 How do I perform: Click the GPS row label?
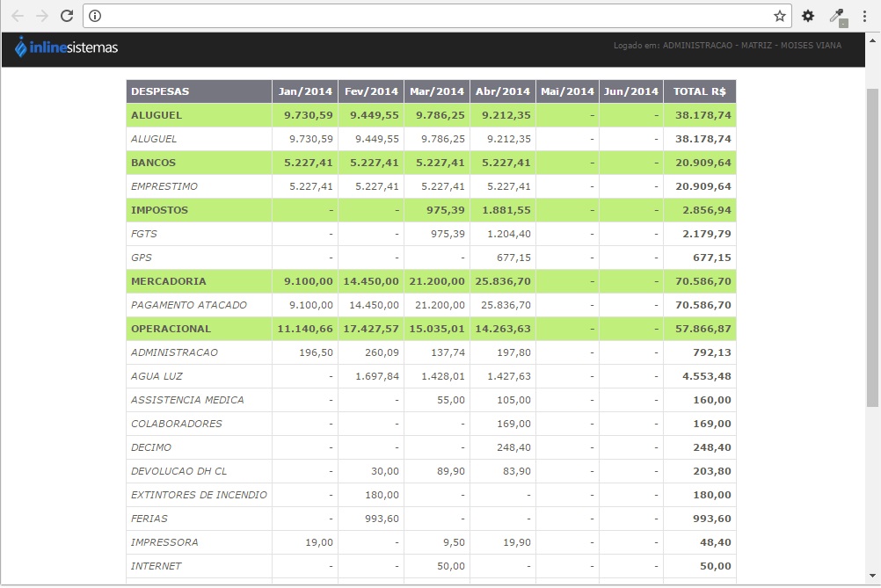[141, 258]
